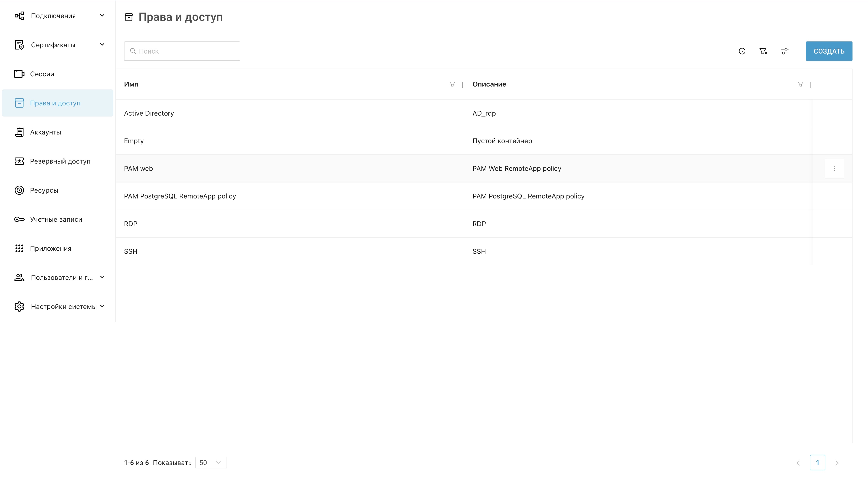This screenshot has width=868, height=481.
Task: Click the refresh history clock icon
Action: click(742, 51)
